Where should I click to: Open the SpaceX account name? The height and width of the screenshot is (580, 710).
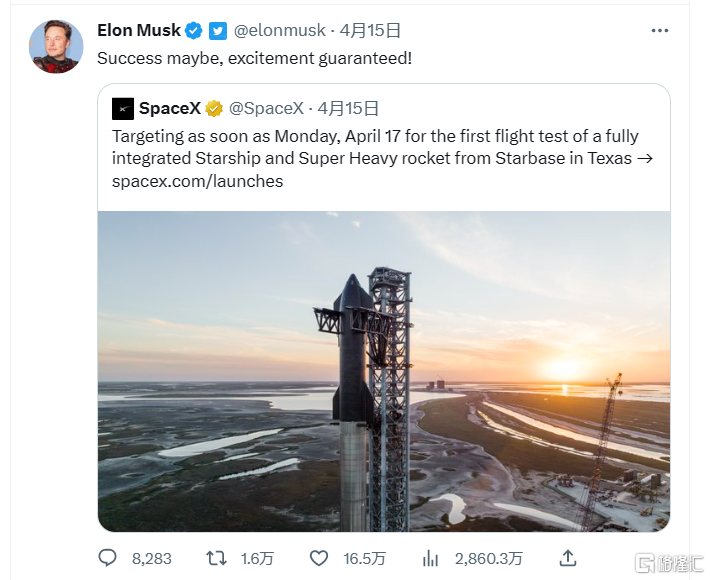pos(169,108)
